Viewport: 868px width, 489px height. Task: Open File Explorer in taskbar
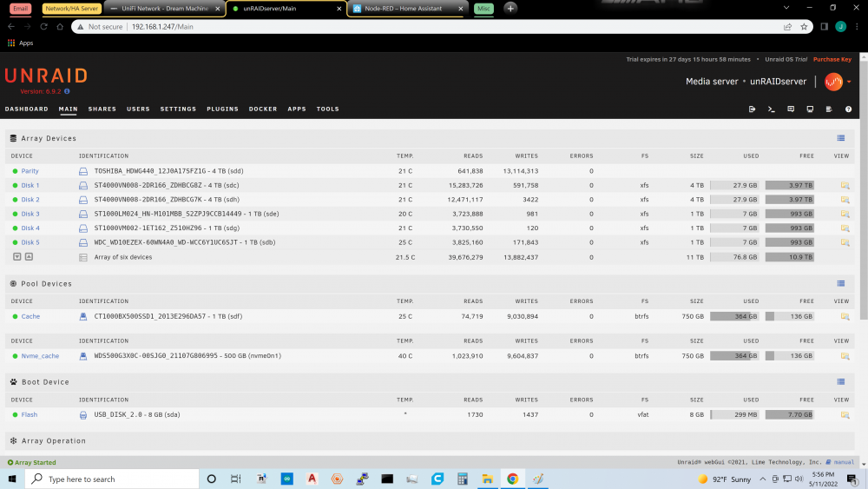point(487,479)
